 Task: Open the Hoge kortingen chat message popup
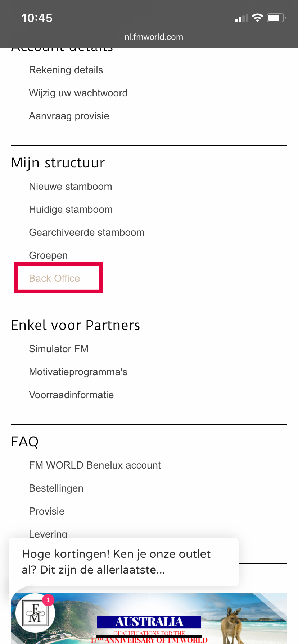point(123,562)
